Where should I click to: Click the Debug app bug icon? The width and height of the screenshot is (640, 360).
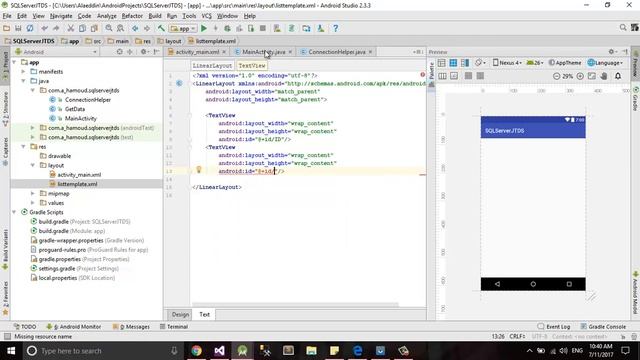[227, 28]
